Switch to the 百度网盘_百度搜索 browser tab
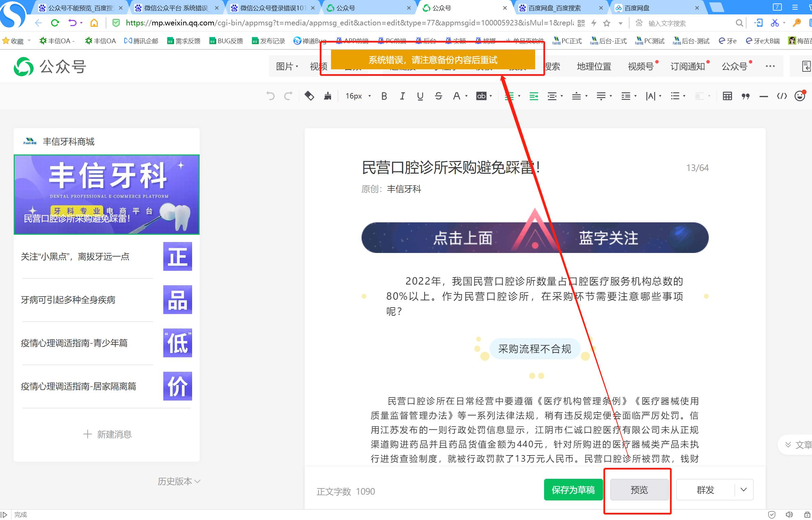 coord(554,8)
